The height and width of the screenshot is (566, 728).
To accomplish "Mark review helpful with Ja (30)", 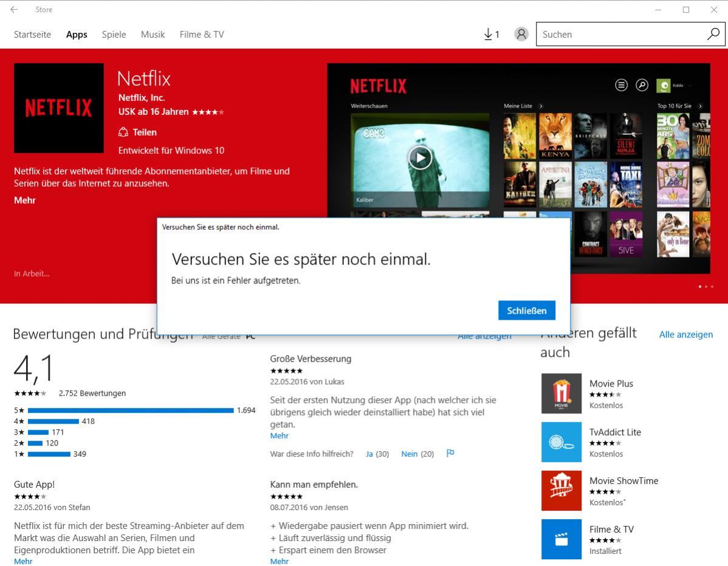I will point(377,454).
